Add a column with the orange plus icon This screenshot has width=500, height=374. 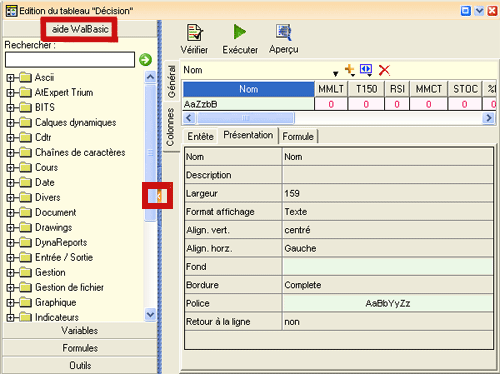pos(349,70)
